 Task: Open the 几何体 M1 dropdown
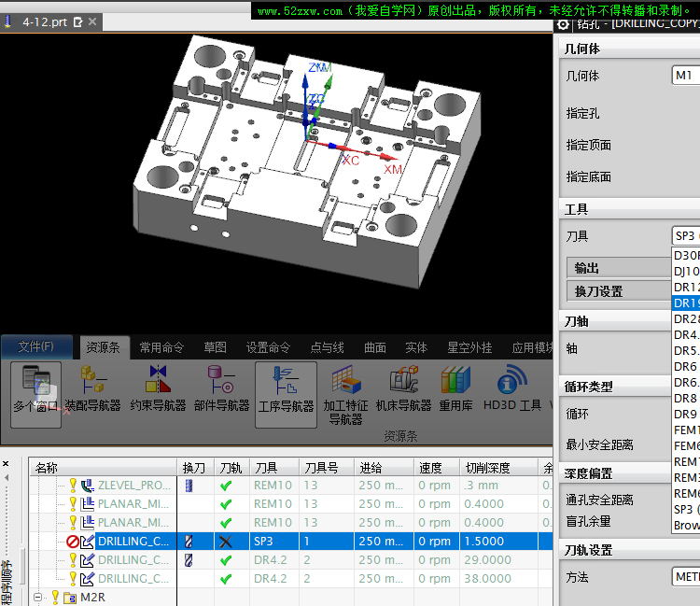[x=685, y=76]
